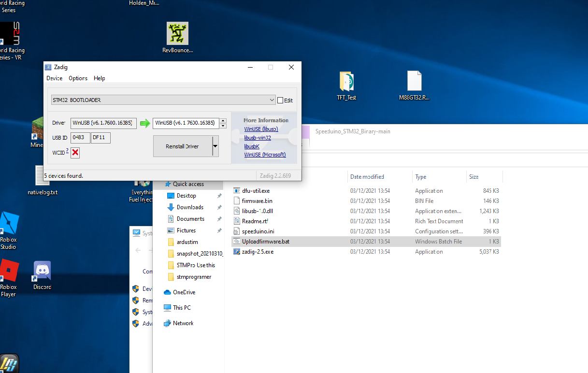The width and height of the screenshot is (588, 373).
Task: Click the speeduino.ini file icon
Action: click(237, 231)
